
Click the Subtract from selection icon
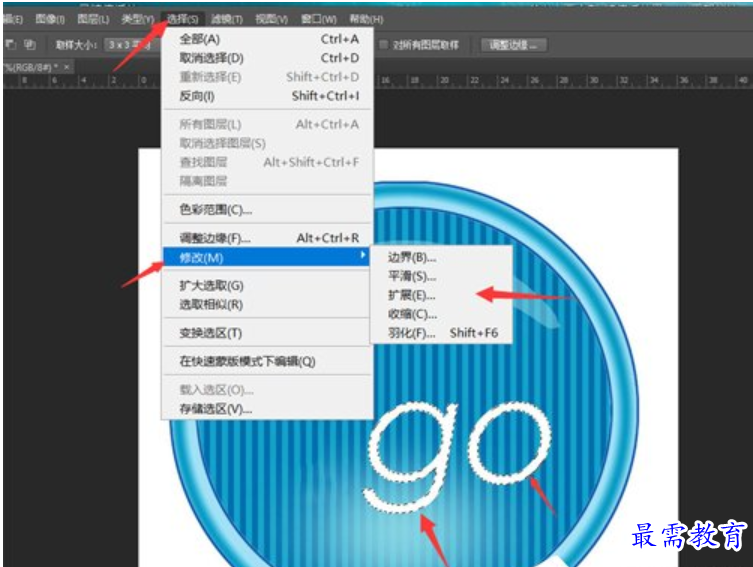coord(11,45)
